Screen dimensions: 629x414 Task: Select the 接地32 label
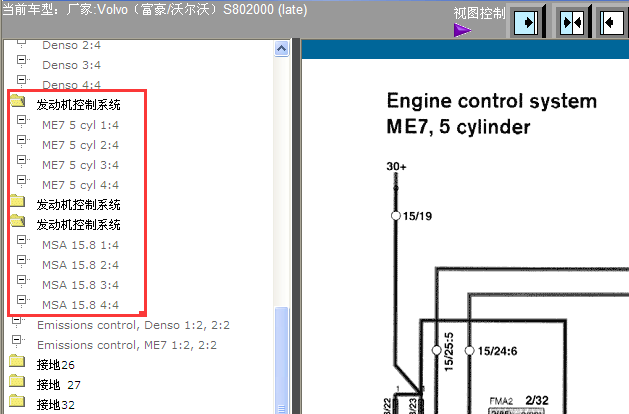tap(55, 405)
